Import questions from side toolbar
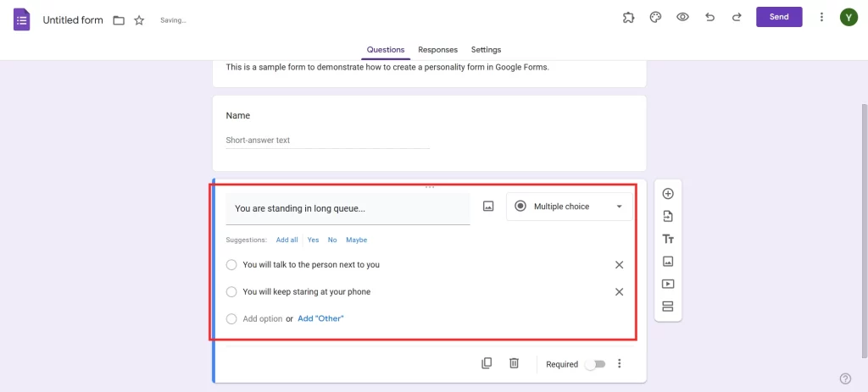 pyautogui.click(x=668, y=216)
